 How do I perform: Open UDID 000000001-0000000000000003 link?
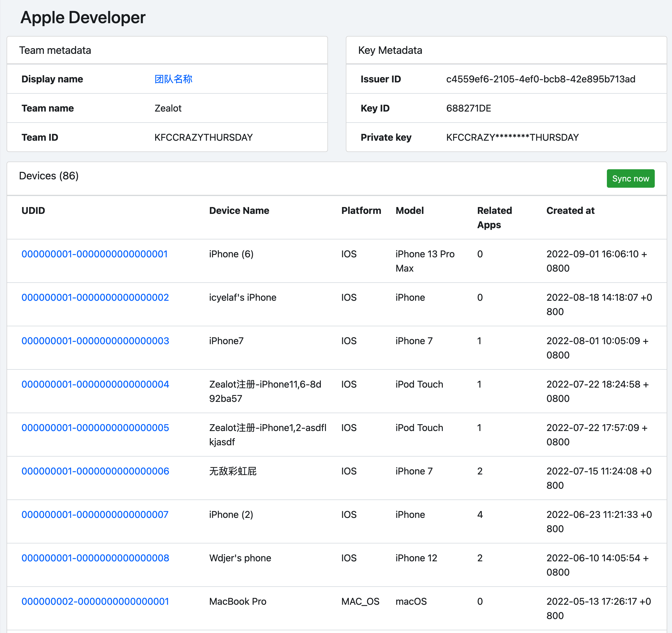coord(95,341)
